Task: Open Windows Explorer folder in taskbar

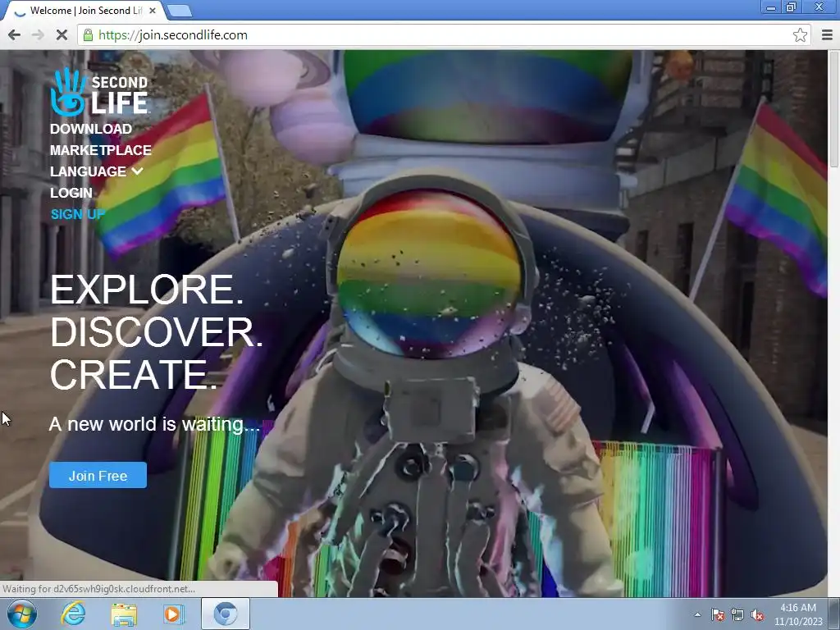Action: 124,614
